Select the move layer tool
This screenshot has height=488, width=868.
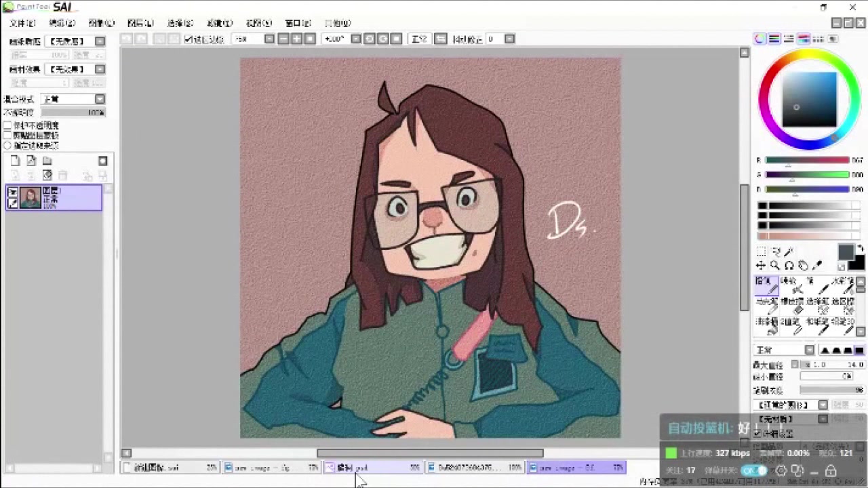click(761, 265)
